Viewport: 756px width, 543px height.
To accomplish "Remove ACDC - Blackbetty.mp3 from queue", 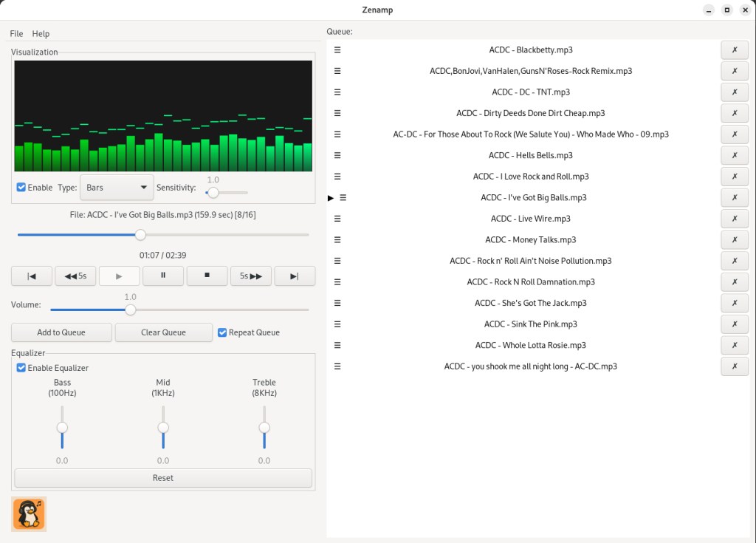I will [735, 49].
